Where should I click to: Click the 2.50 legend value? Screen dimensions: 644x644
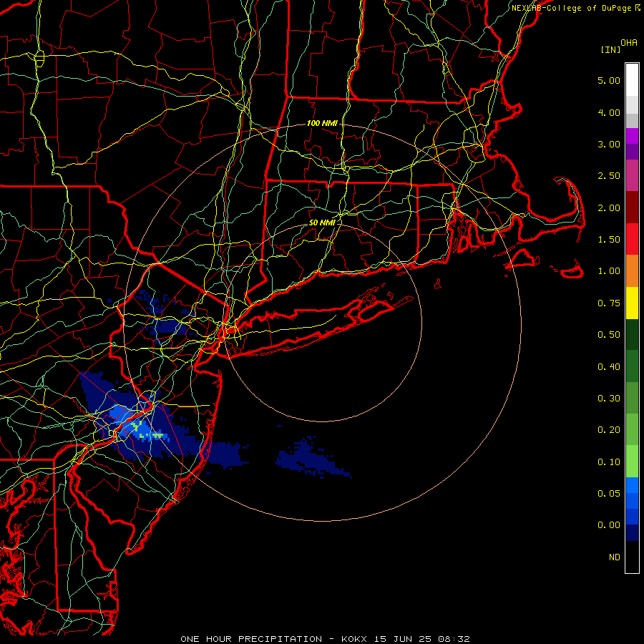609,176
